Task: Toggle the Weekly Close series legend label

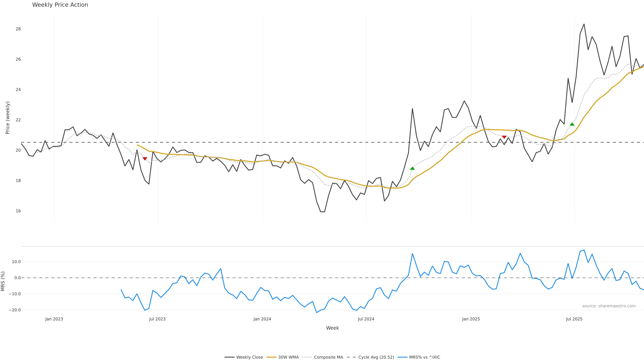Action: tap(250, 357)
